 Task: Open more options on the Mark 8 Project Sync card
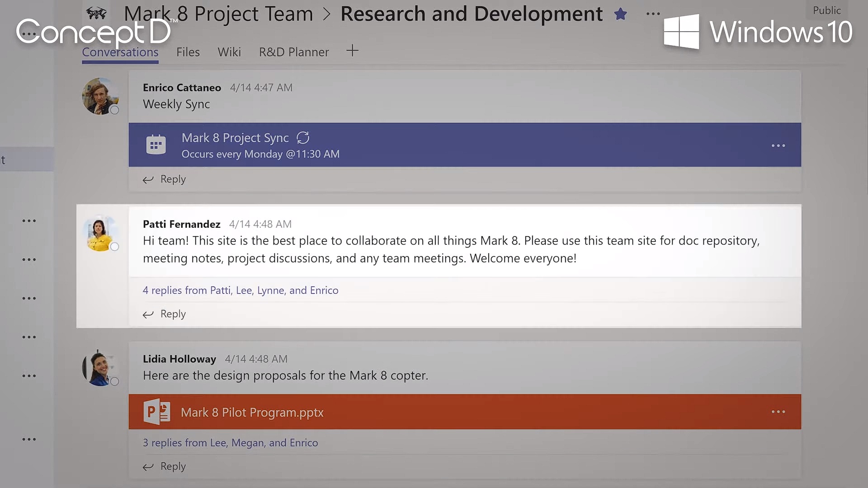(x=778, y=145)
